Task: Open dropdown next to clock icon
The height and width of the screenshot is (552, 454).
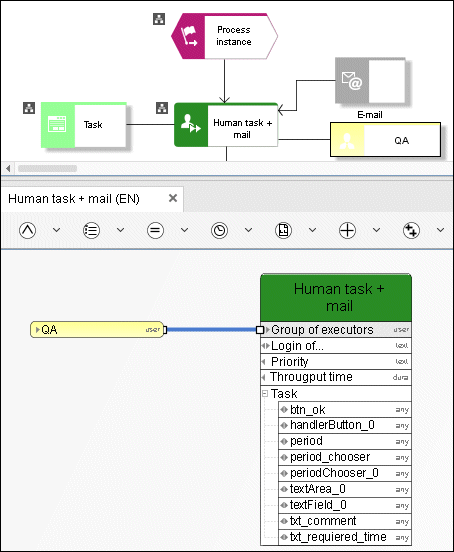Action: pos(248,230)
